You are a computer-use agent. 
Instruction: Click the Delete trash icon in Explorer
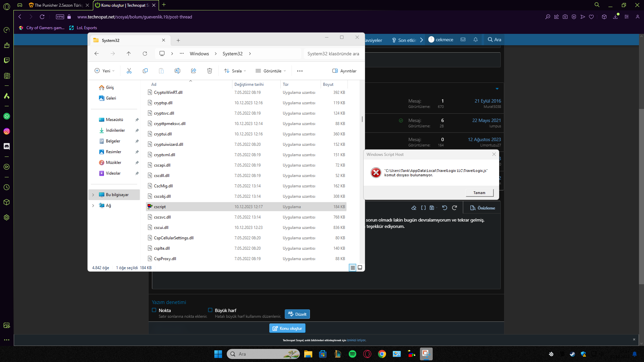[x=210, y=71]
